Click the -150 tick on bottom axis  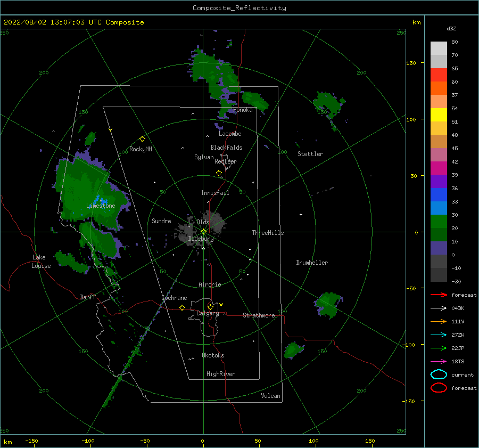point(31,441)
